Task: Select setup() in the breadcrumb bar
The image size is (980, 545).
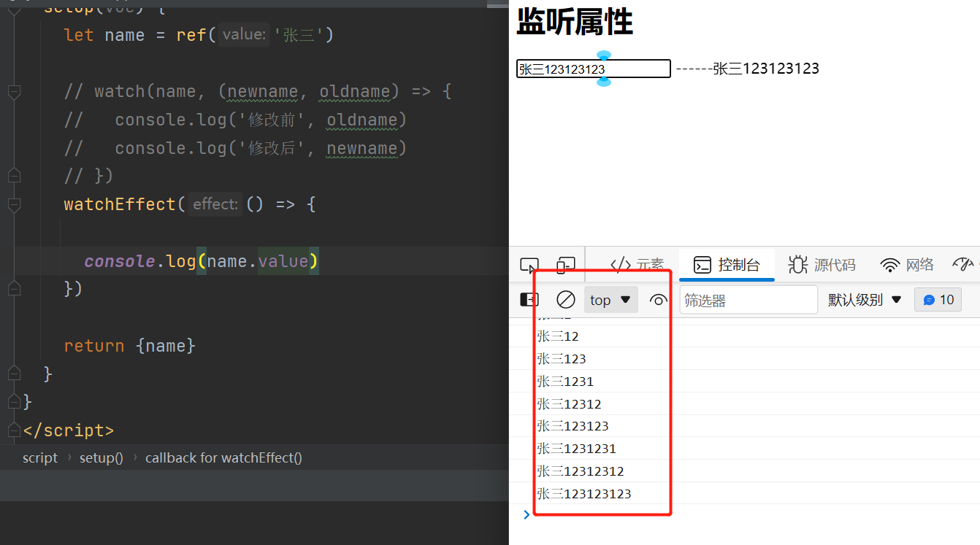Action: point(102,458)
